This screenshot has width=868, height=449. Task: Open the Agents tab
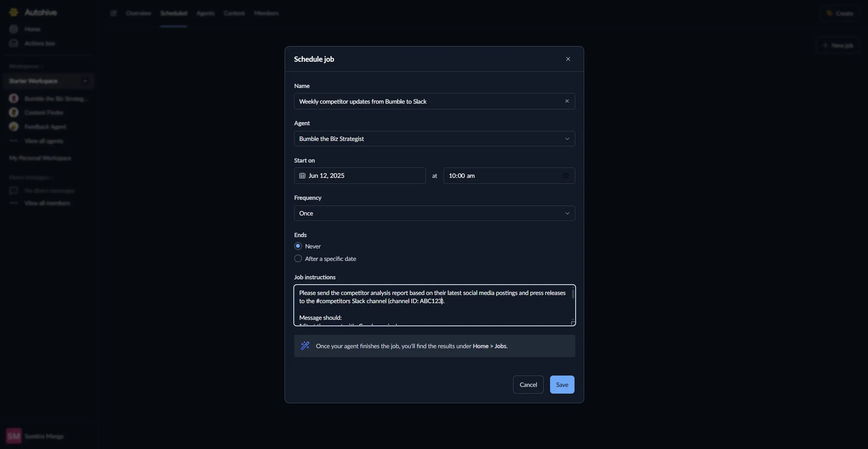[205, 13]
